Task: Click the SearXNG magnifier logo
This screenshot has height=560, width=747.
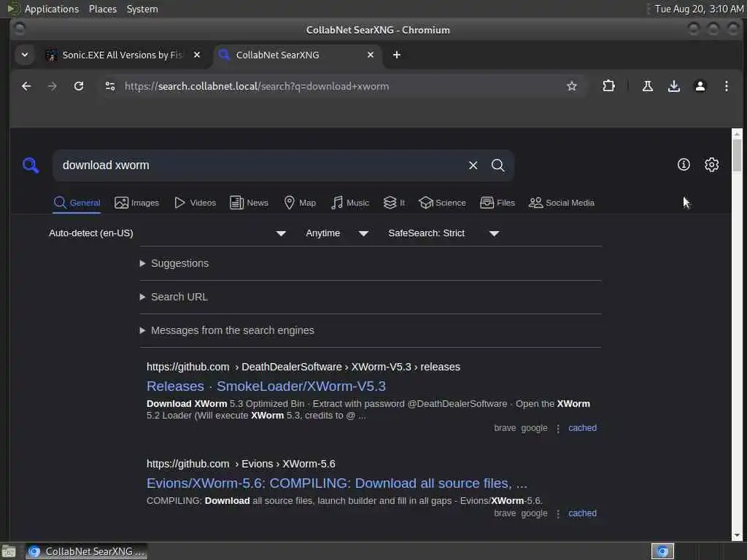Action: pos(31,166)
